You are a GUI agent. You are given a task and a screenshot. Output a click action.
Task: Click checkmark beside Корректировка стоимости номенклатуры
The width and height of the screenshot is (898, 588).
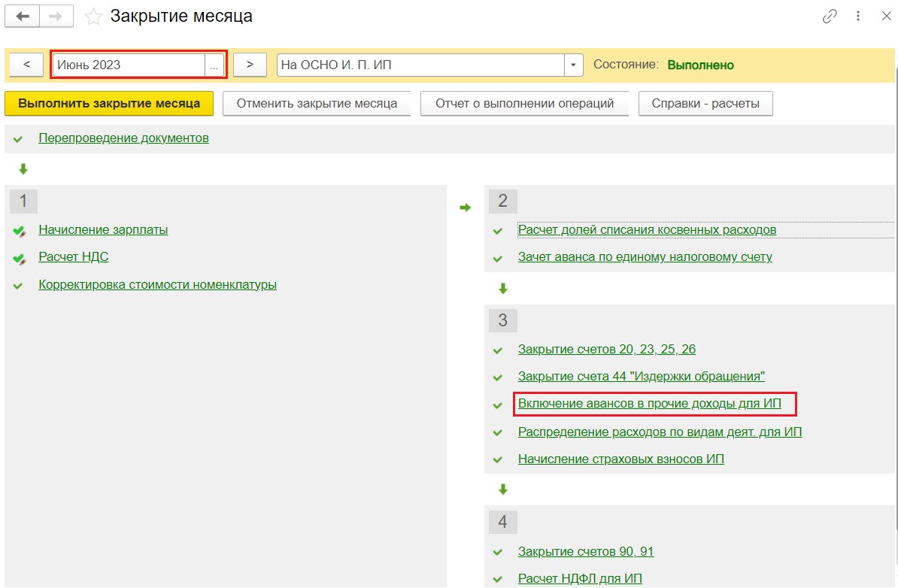(x=18, y=286)
